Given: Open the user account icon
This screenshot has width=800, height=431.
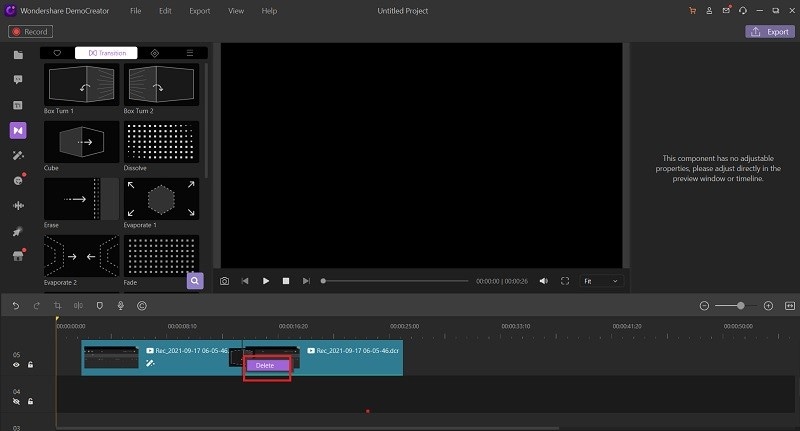Looking at the screenshot, I should point(709,10).
